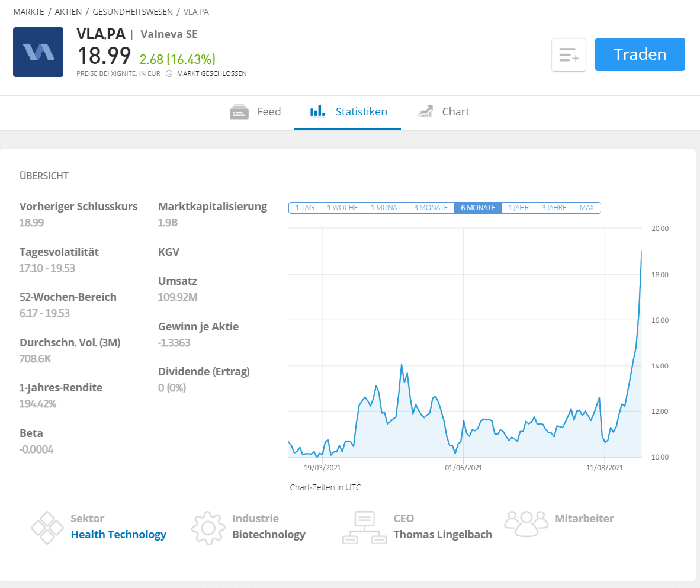Click the CEO org-chart icon

point(364,528)
